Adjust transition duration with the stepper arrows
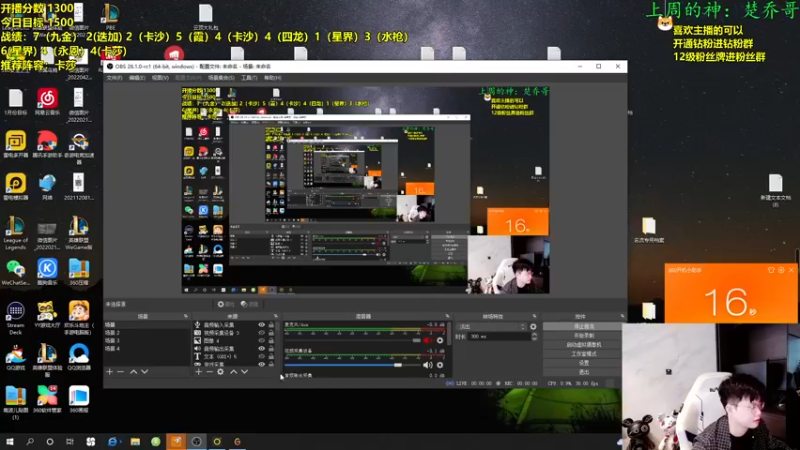This screenshot has height=450, width=800. click(x=534, y=337)
